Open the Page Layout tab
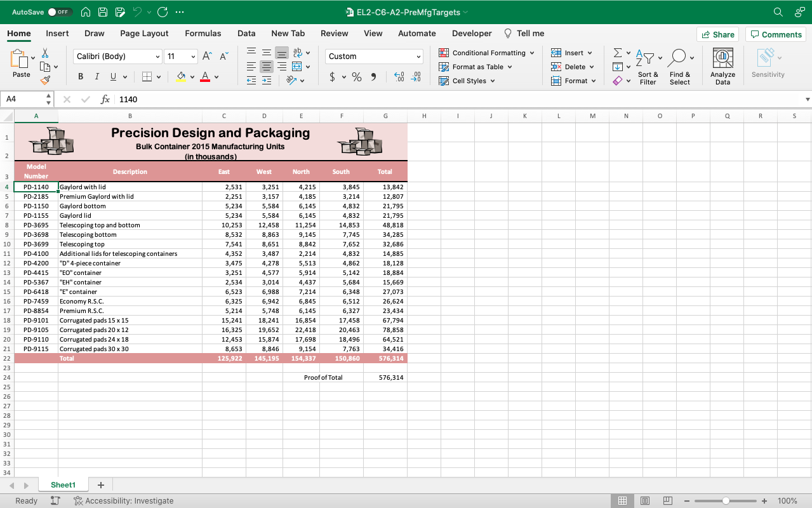Viewport: 812px width, 508px height. (144, 34)
